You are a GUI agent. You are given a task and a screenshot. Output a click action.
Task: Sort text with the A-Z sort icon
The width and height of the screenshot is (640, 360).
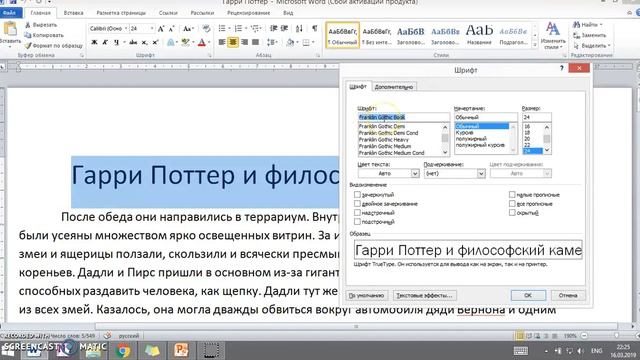[x=299, y=28]
